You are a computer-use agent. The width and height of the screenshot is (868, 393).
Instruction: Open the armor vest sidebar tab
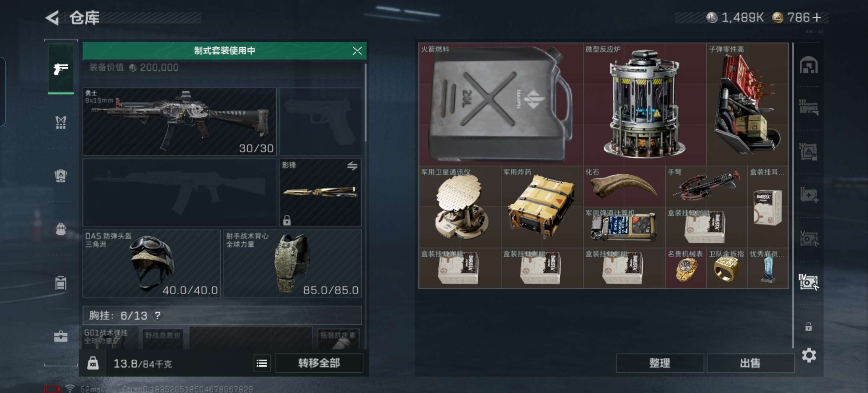coord(61,123)
